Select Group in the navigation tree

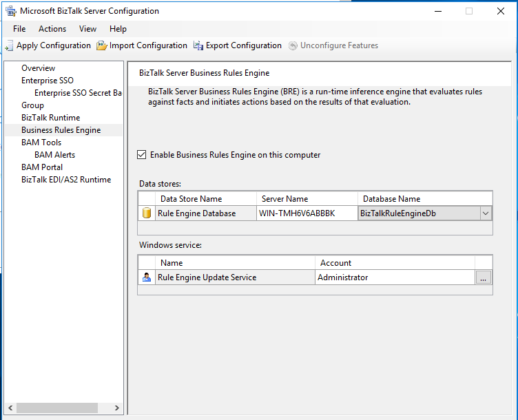pos(32,105)
